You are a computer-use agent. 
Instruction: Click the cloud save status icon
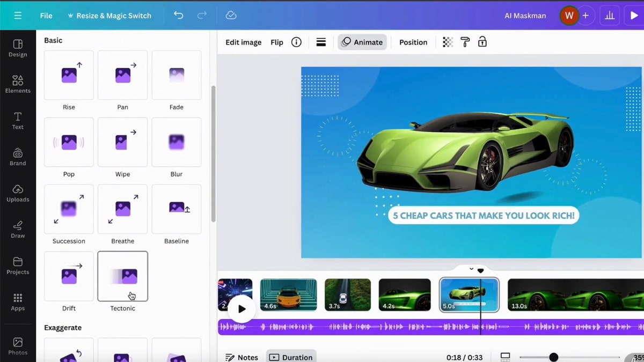[x=231, y=16]
